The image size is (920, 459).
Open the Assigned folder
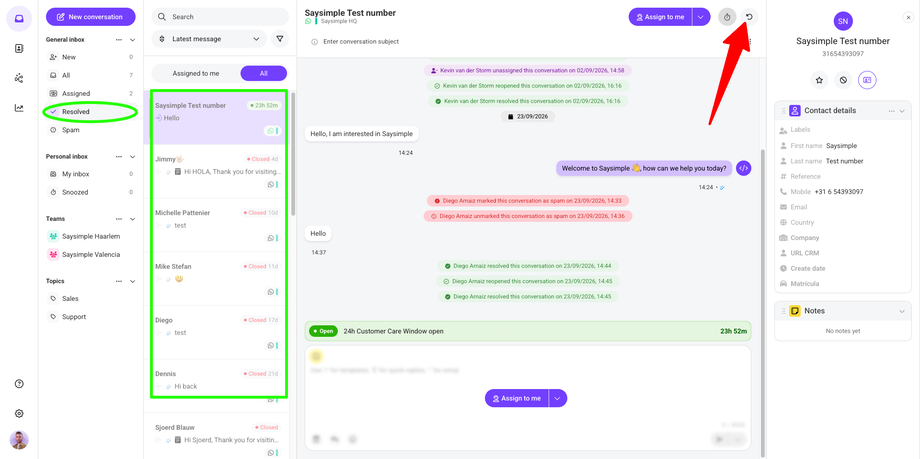coord(91,93)
